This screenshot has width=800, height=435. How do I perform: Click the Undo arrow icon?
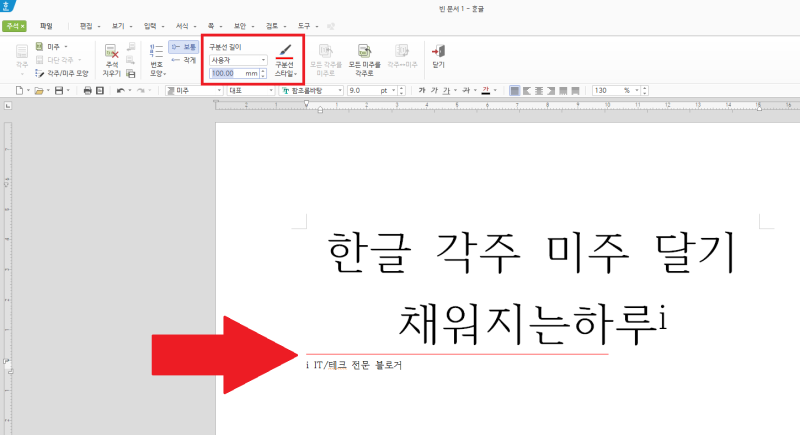click(x=120, y=91)
